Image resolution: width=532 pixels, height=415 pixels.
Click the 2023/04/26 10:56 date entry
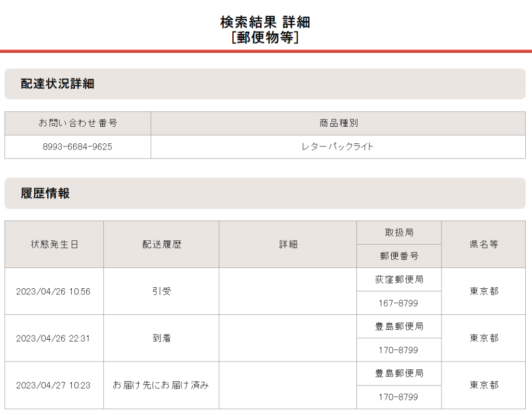point(53,291)
